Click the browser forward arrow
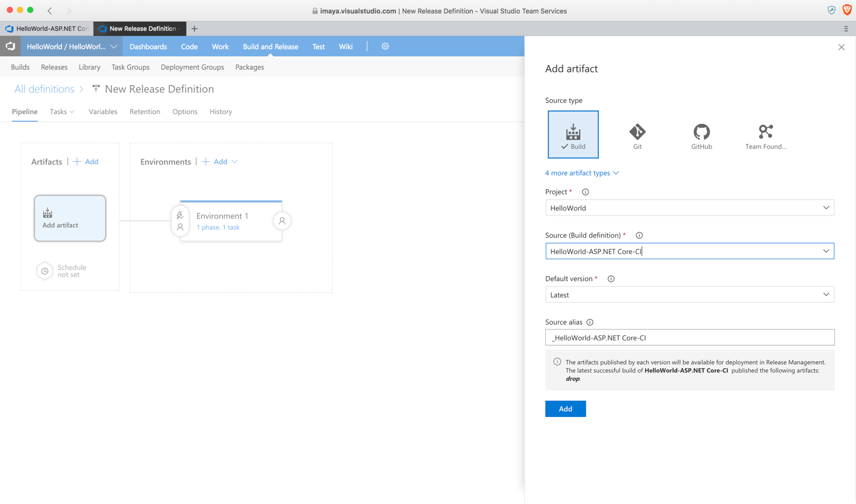Viewport: 856px width, 504px height. (x=69, y=11)
